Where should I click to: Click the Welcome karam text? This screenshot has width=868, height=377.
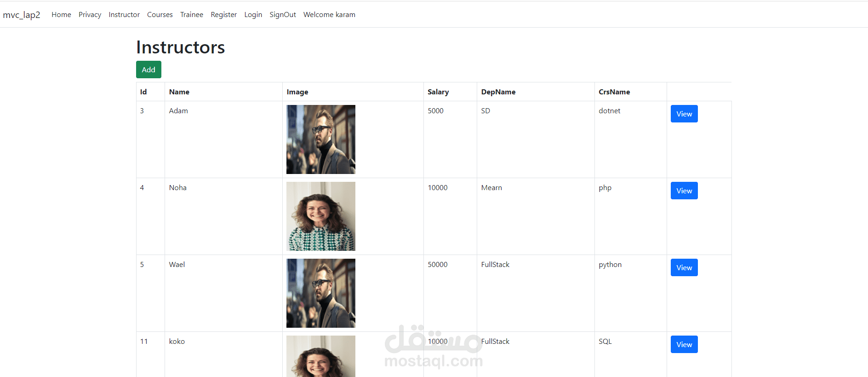pos(329,15)
